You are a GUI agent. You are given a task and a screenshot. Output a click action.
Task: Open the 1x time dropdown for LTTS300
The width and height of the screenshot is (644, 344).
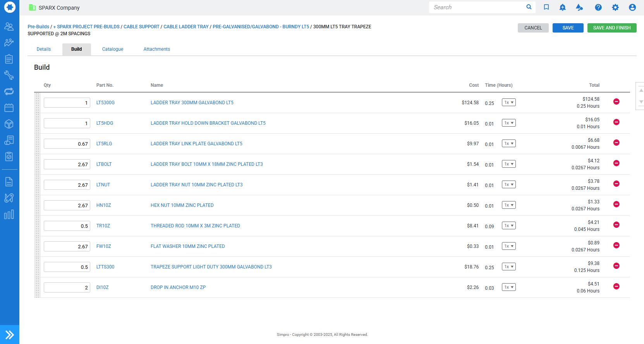pos(508,267)
